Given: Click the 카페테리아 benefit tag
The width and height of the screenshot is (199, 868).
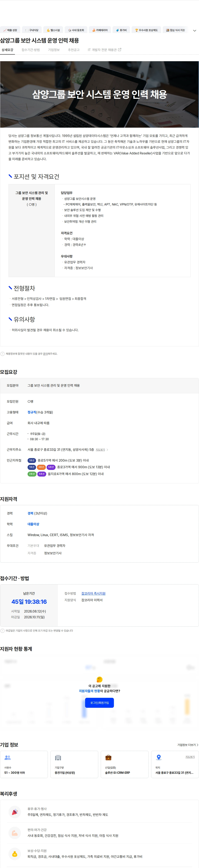Looking at the screenshot, I should 100,30.
